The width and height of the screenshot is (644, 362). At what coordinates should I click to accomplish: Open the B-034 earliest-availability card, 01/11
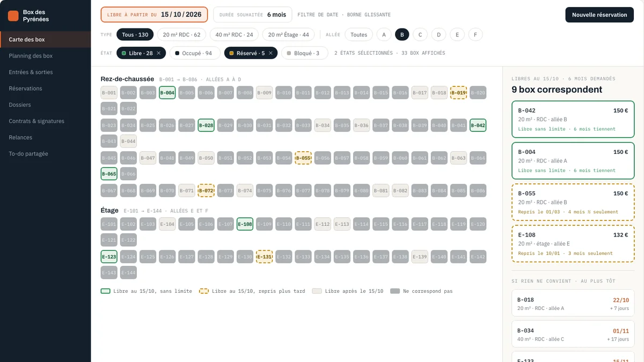coord(573,334)
